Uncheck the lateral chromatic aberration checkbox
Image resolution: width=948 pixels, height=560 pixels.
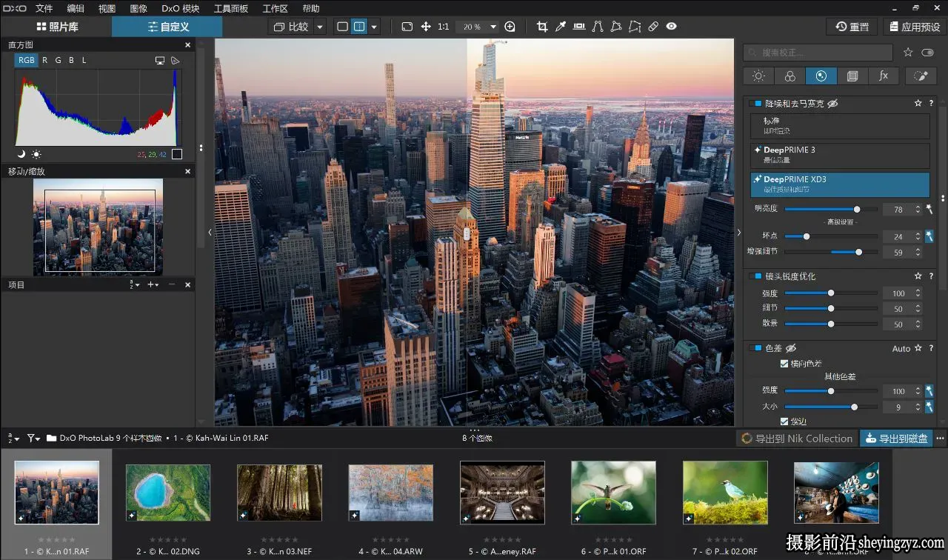(x=784, y=364)
